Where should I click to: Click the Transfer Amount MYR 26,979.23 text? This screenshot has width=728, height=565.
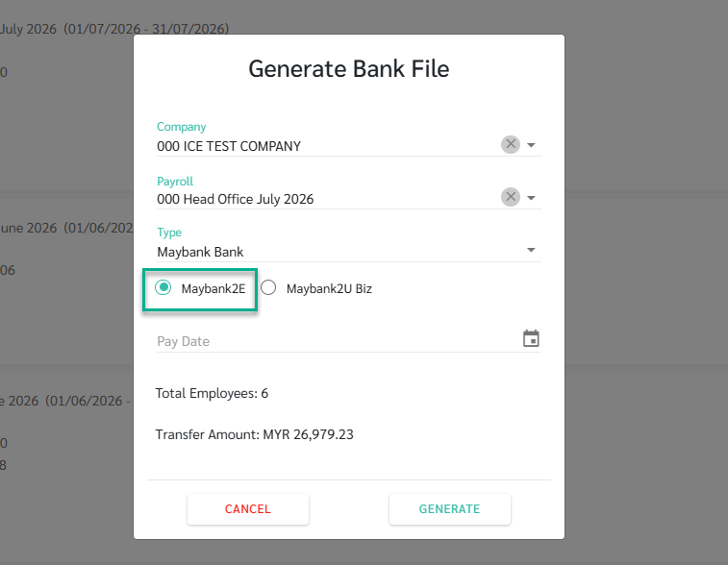255,434
